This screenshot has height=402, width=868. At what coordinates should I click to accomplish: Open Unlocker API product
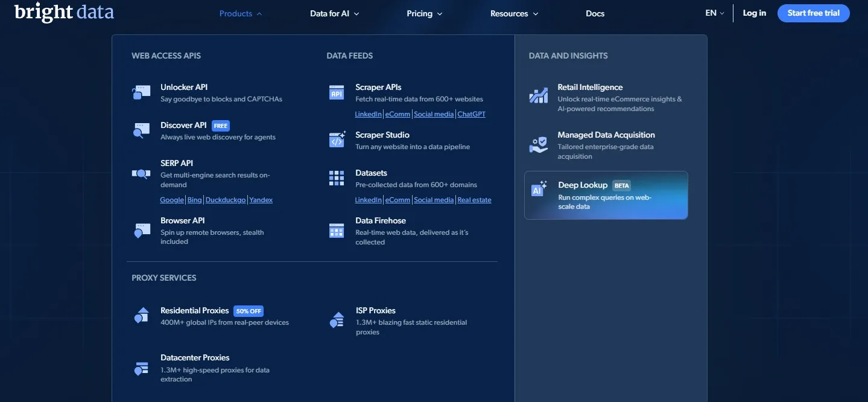pyautogui.click(x=184, y=87)
